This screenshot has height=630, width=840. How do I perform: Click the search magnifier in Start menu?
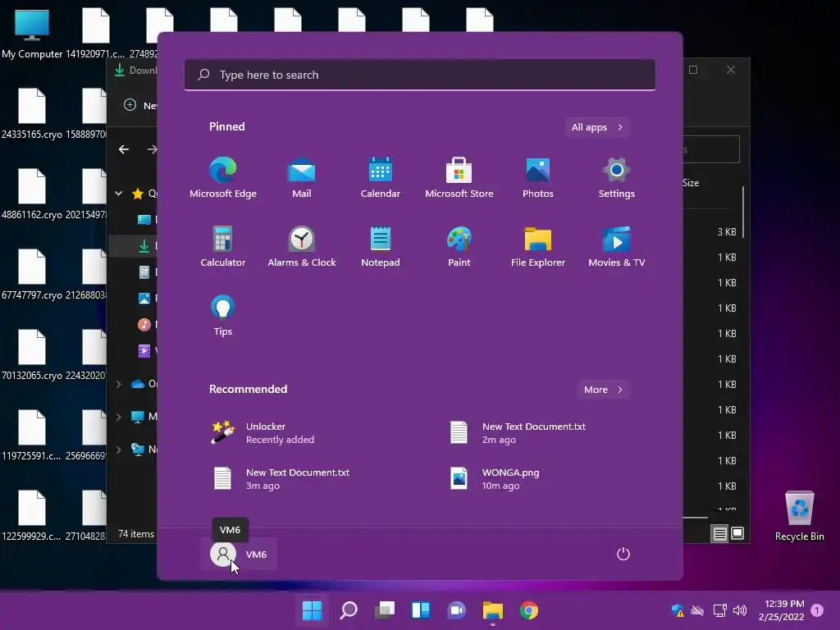(203, 75)
